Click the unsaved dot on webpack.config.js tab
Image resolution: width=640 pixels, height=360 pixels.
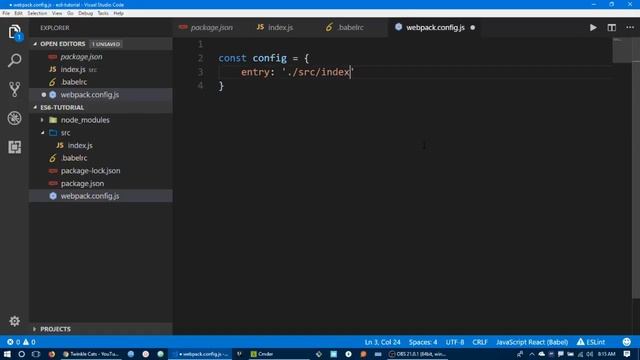pos(473,28)
